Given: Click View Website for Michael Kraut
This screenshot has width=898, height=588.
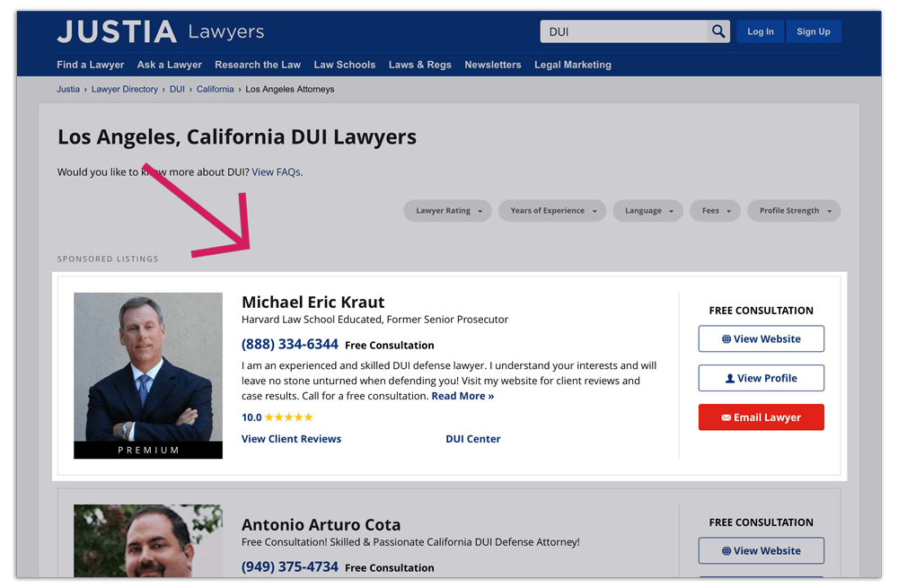Looking at the screenshot, I should point(762,339).
